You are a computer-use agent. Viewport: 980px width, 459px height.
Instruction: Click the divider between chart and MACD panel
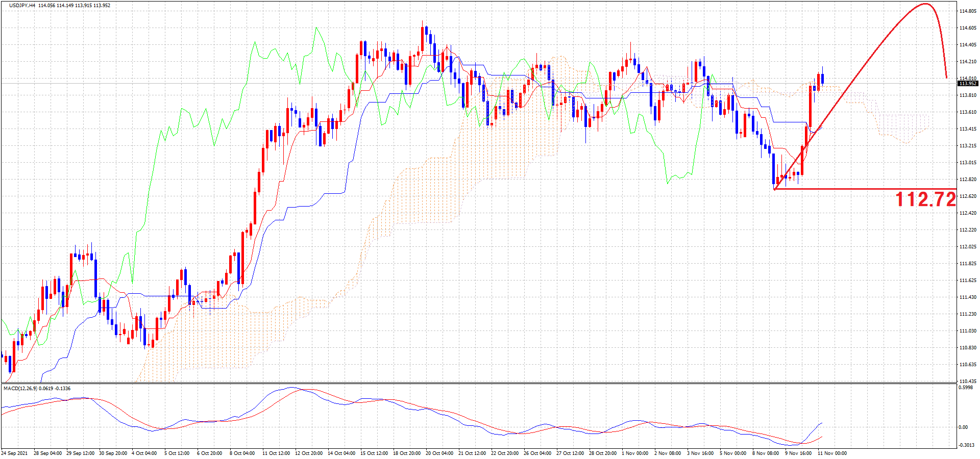click(x=478, y=383)
